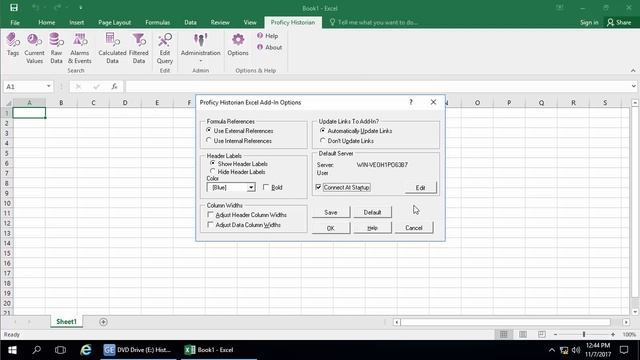
Task: Open About in Proficy ribbon
Action: pyautogui.click(x=269, y=47)
